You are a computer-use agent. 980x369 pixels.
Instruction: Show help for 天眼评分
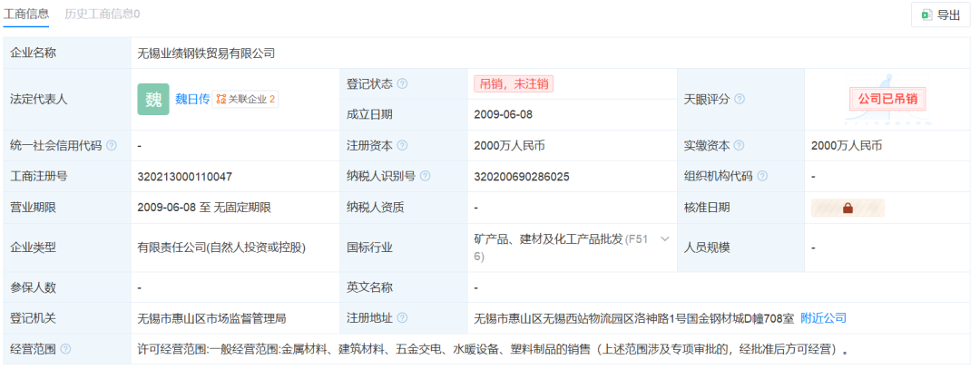point(740,99)
